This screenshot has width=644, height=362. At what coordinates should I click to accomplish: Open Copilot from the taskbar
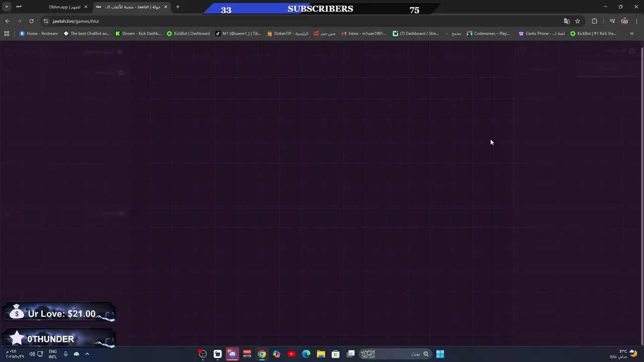(x=277, y=354)
